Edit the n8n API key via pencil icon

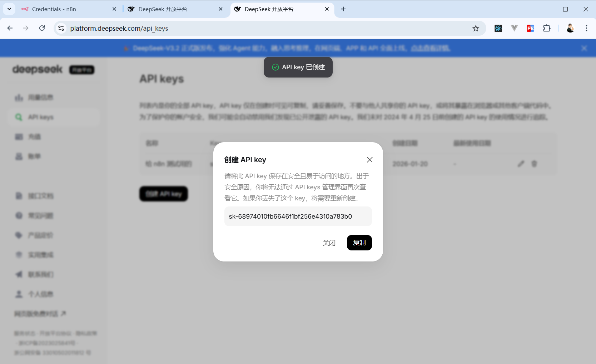click(x=521, y=164)
